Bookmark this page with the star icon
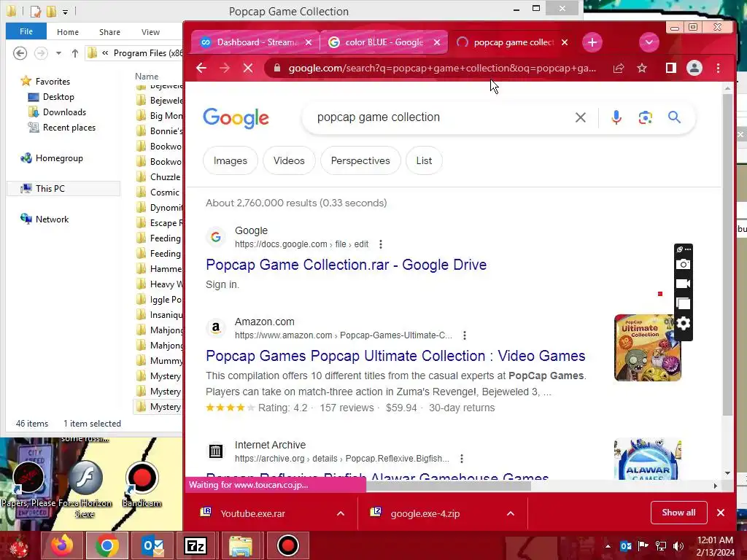The image size is (747, 560). pyautogui.click(x=642, y=68)
